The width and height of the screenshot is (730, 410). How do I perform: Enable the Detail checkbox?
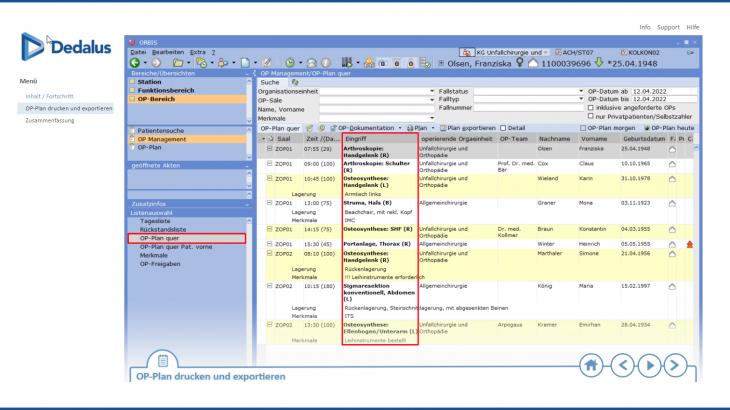502,128
